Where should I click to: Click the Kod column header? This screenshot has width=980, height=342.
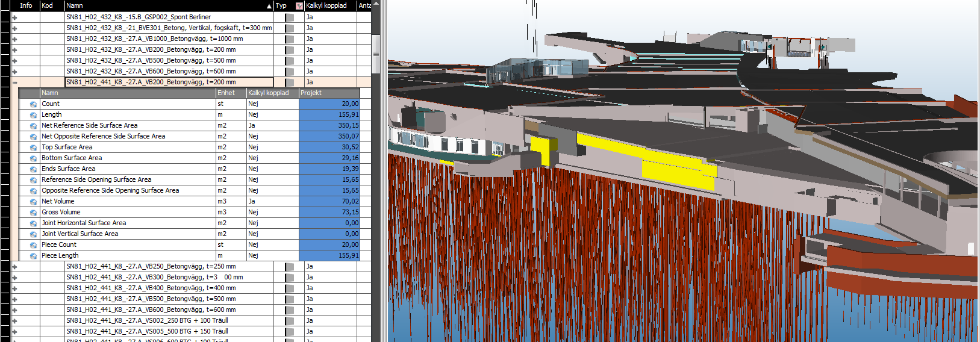coord(52,5)
